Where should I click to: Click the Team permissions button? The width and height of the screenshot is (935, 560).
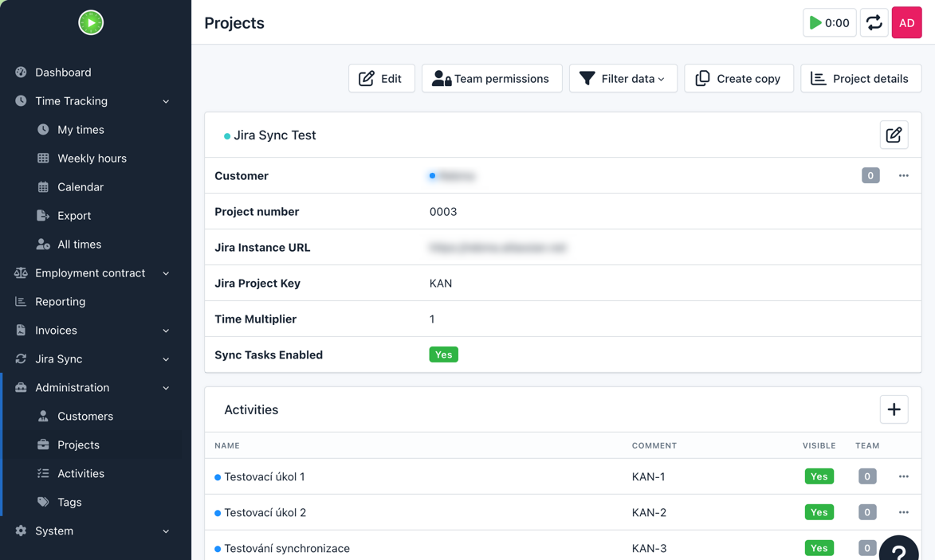click(x=492, y=78)
